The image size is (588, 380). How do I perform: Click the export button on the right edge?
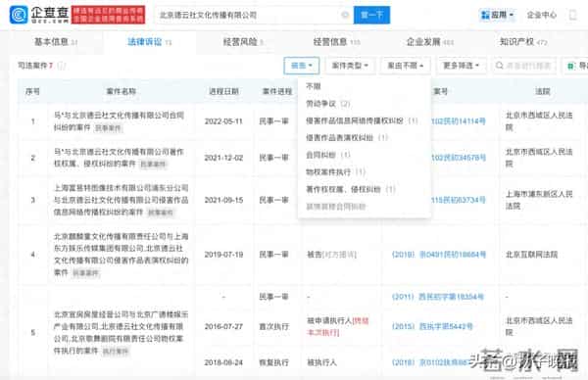coord(576,66)
